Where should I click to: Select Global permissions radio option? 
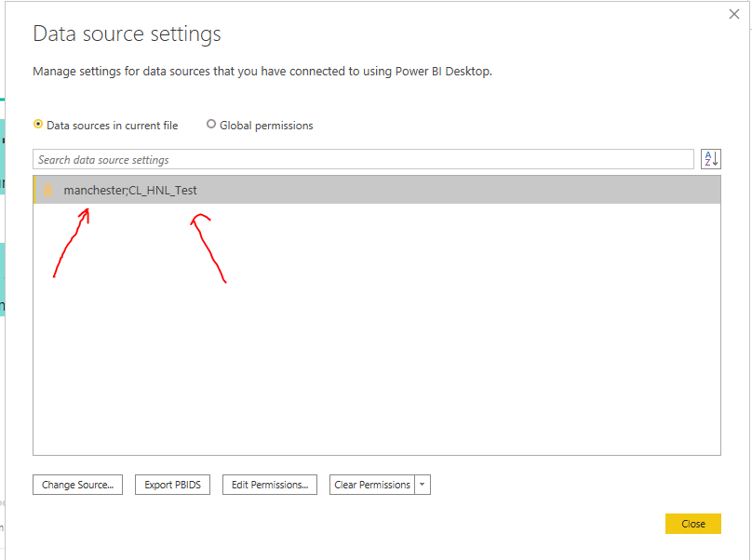(x=260, y=126)
